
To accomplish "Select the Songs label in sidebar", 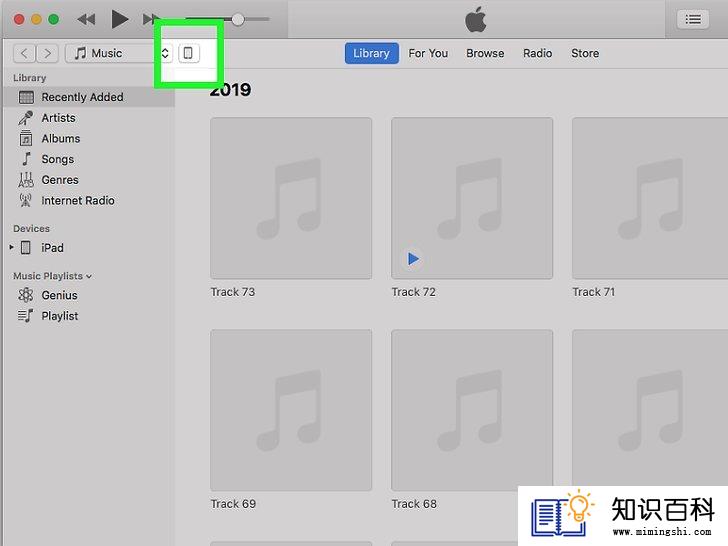I will 58,159.
